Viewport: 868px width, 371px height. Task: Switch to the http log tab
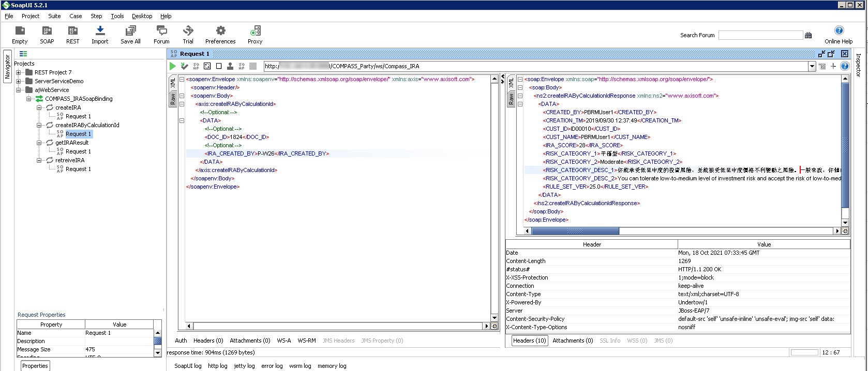[217, 366]
